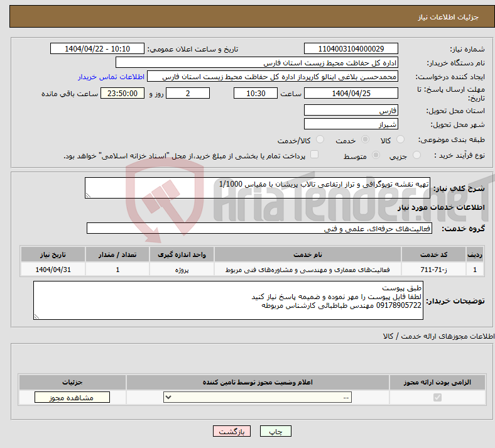
Task: Select the کالا radio button
Action: click(x=400, y=139)
